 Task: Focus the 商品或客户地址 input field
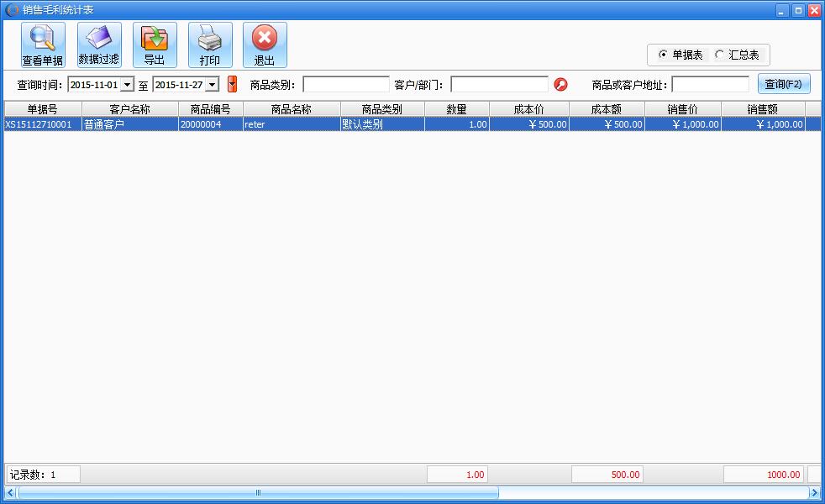pos(710,84)
